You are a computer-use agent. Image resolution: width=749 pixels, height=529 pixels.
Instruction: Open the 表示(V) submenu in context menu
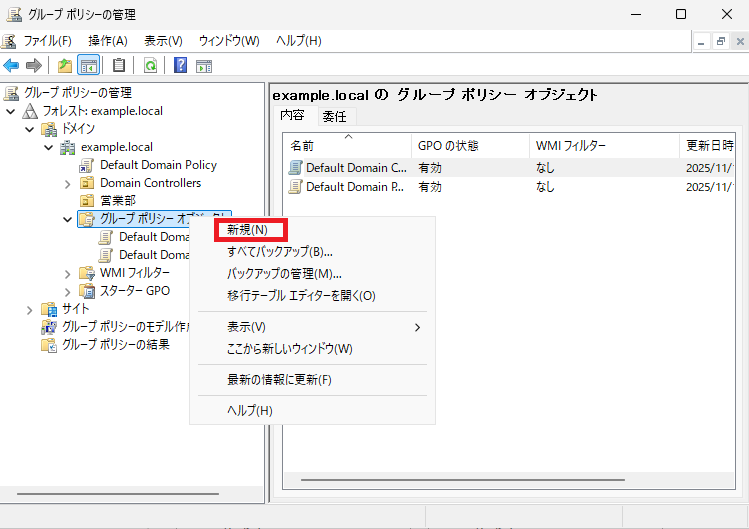tap(246, 327)
